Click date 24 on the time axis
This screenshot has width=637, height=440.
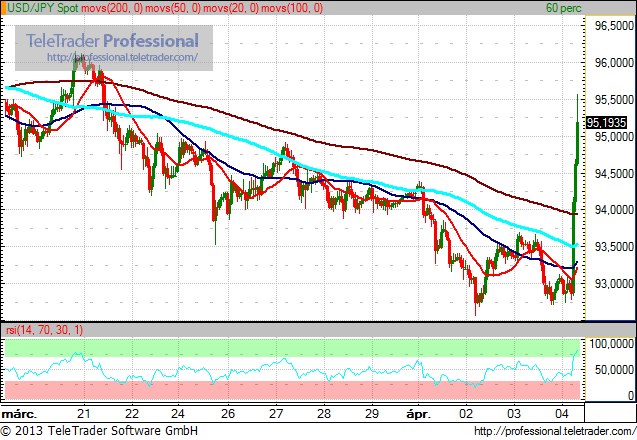(x=178, y=414)
